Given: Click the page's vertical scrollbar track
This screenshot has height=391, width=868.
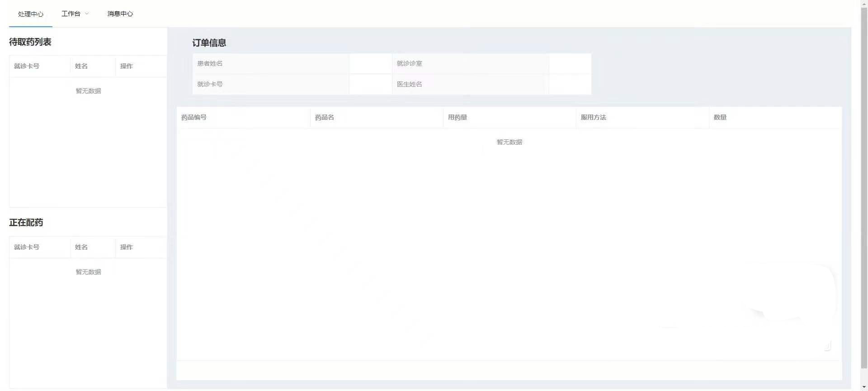Looking at the screenshot, I should click(x=864, y=376).
